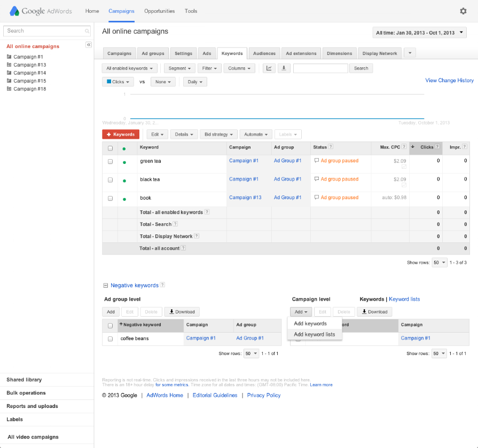
Task: Expand the Bid strategy dropdown
Action: coord(218,135)
